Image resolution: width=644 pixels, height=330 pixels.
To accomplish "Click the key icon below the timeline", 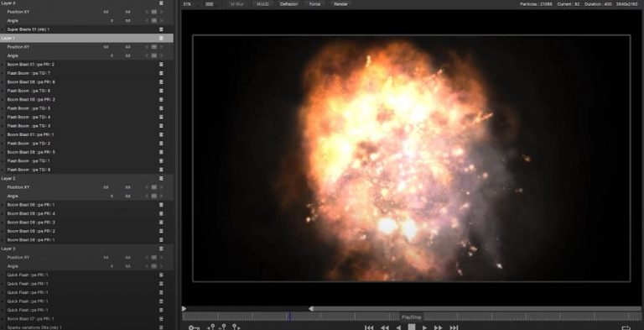I will coord(194,327).
